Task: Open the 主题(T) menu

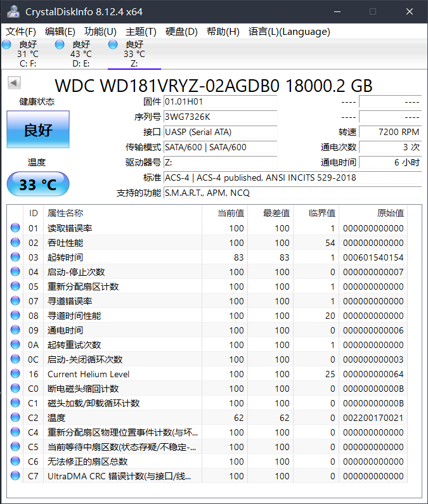Action: tap(141, 32)
